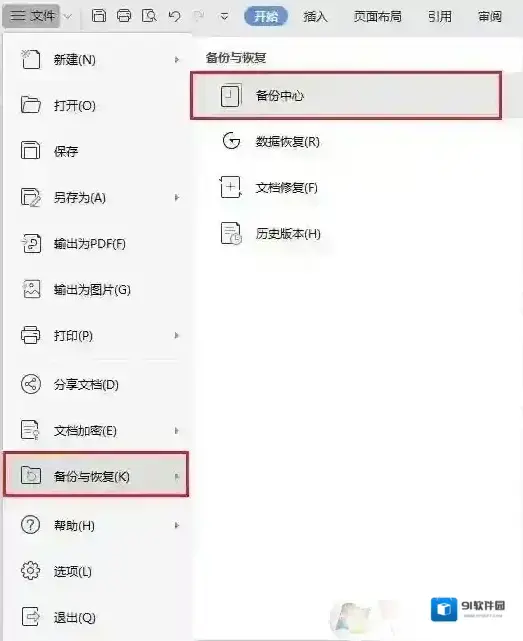Viewport: 523px width, 641px height.
Task: Expand the 新建(N) submenu arrow
Action: coord(177,60)
